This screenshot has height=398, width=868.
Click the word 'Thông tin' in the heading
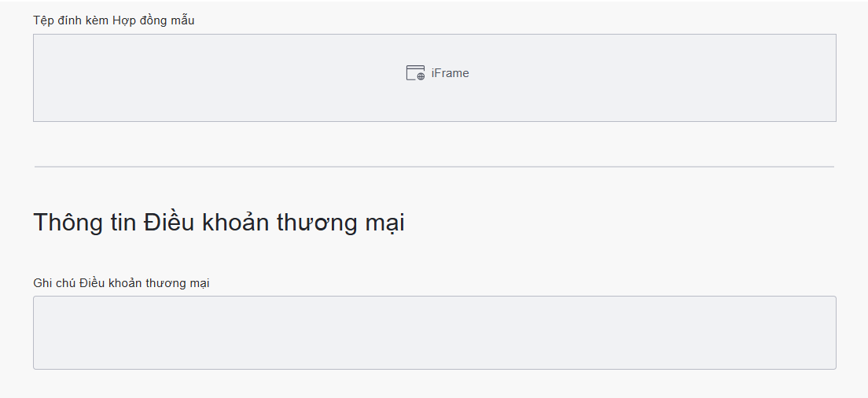tap(84, 223)
